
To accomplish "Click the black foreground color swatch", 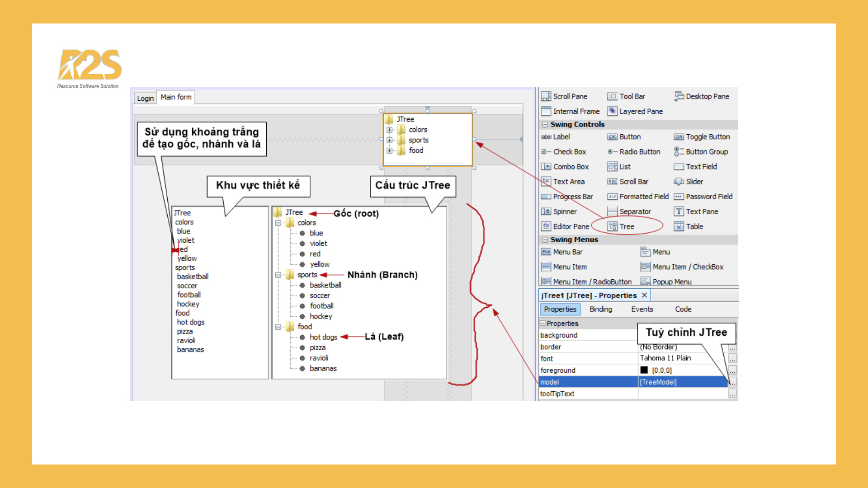I will 644,370.
